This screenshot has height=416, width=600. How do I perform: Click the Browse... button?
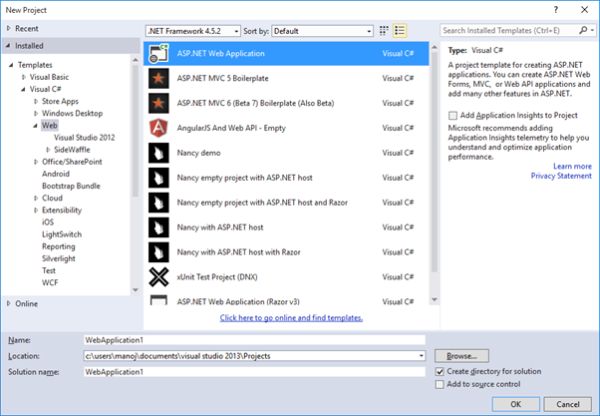461,356
